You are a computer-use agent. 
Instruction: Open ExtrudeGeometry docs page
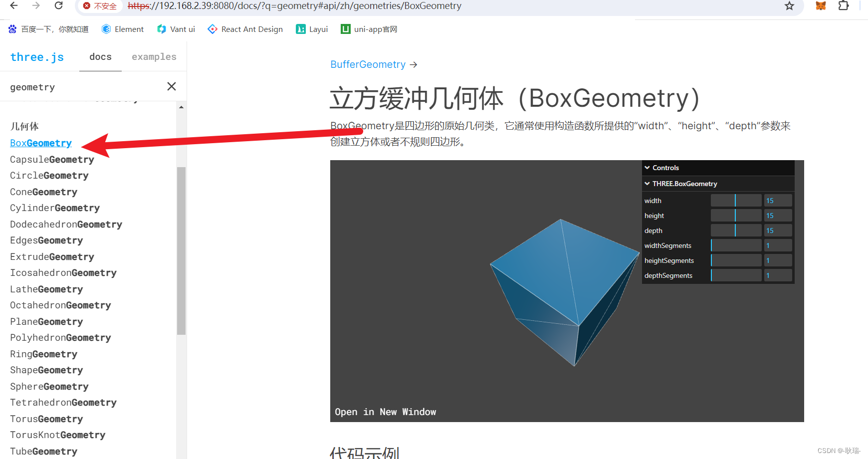[52, 257]
